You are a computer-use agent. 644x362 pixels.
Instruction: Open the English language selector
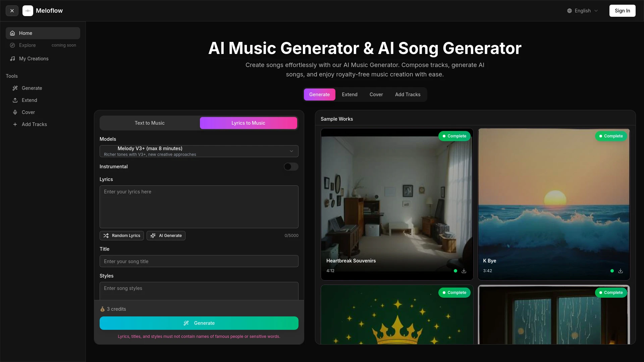pyautogui.click(x=583, y=10)
